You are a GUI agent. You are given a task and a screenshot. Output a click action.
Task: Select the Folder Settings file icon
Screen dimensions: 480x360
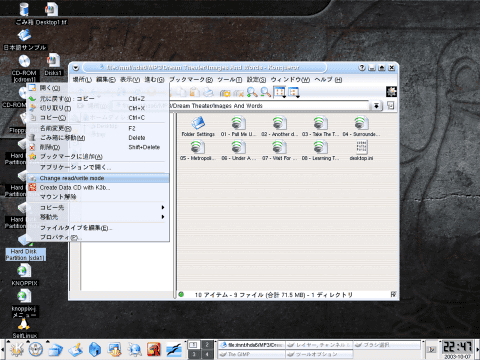tap(198, 126)
